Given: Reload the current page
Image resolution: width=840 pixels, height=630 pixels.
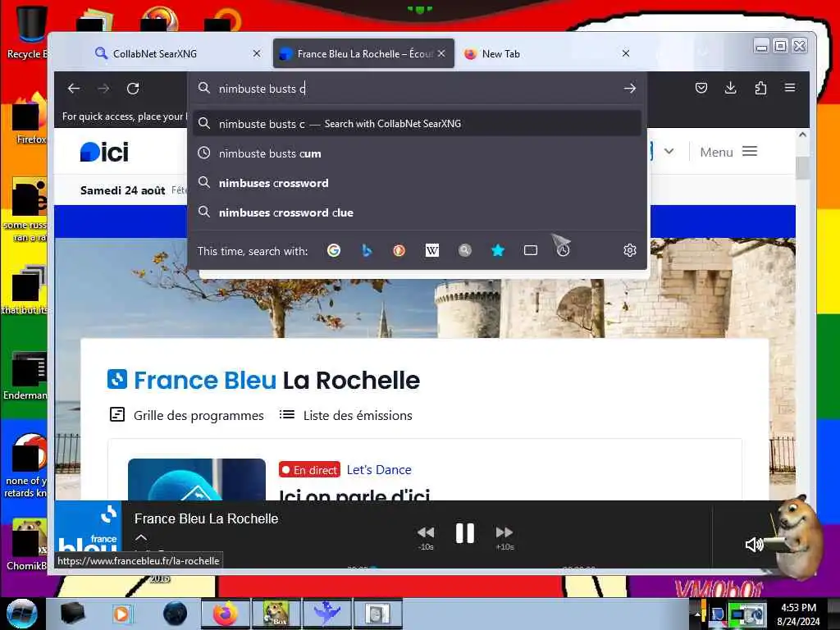Looking at the screenshot, I should (133, 89).
